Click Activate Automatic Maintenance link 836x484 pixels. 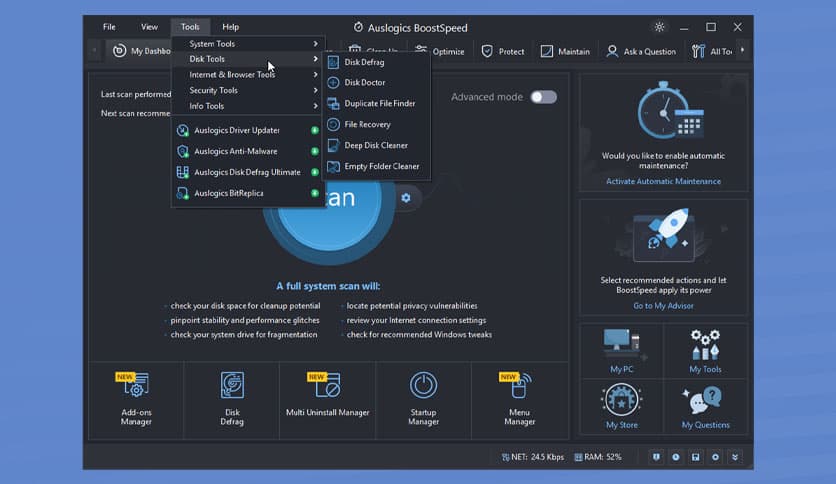663,181
